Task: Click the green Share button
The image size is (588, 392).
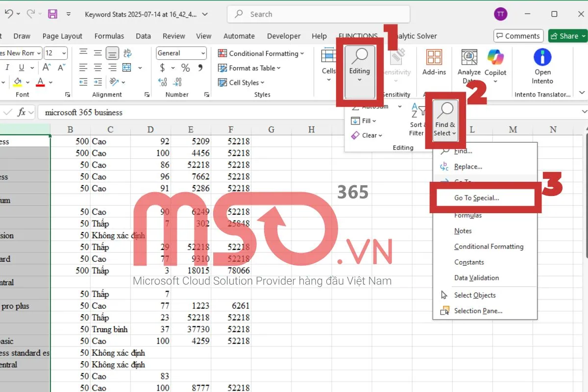Action: [x=567, y=36]
